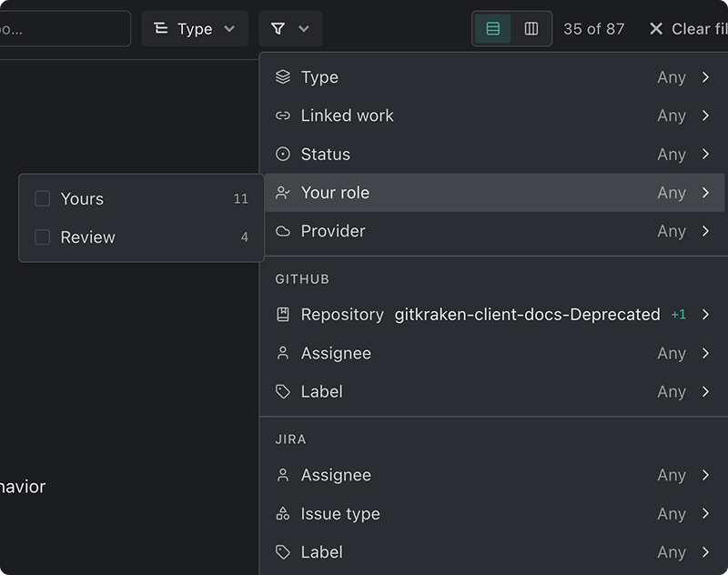This screenshot has height=575, width=728.
Task: Click the grouping icon in Type button
Action: (161, 29)
